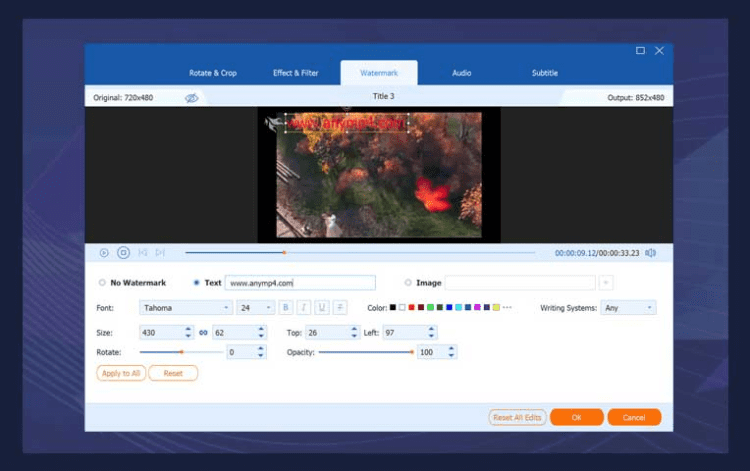Viewport: 750px width, 471px height.
Task: Toggle the preview eye icon beside Original
Action: pos(192,97)
